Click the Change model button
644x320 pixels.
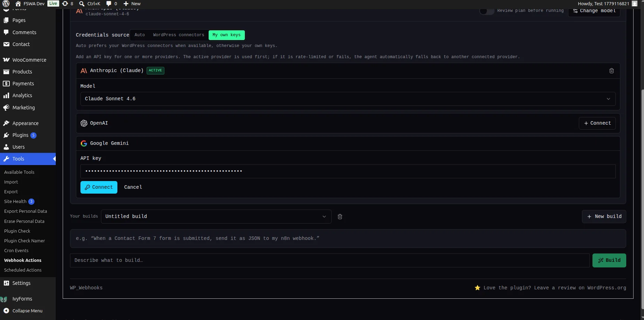pyautogui.click(x=594, y=11)
